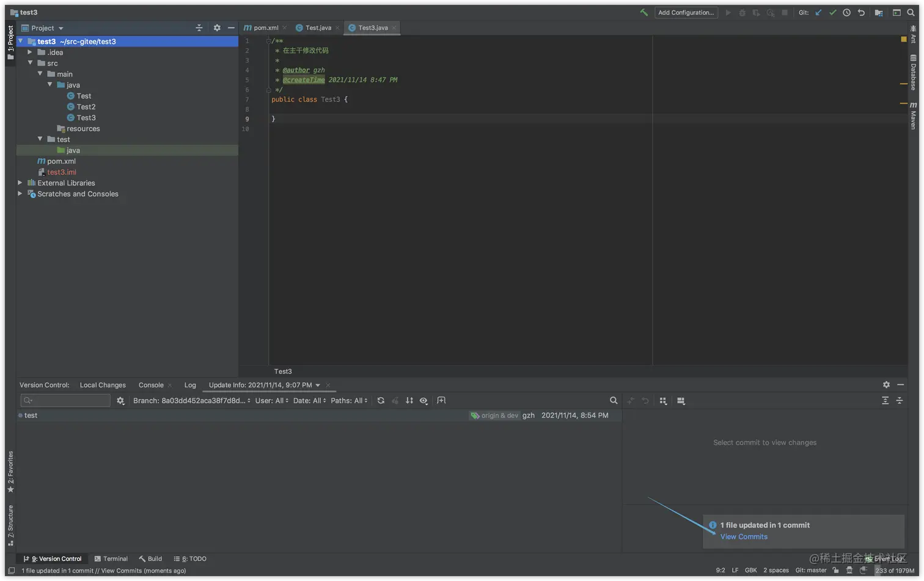The image size is (924, 581).
Task: Expand the .idea folder
Action: [30, 52]
